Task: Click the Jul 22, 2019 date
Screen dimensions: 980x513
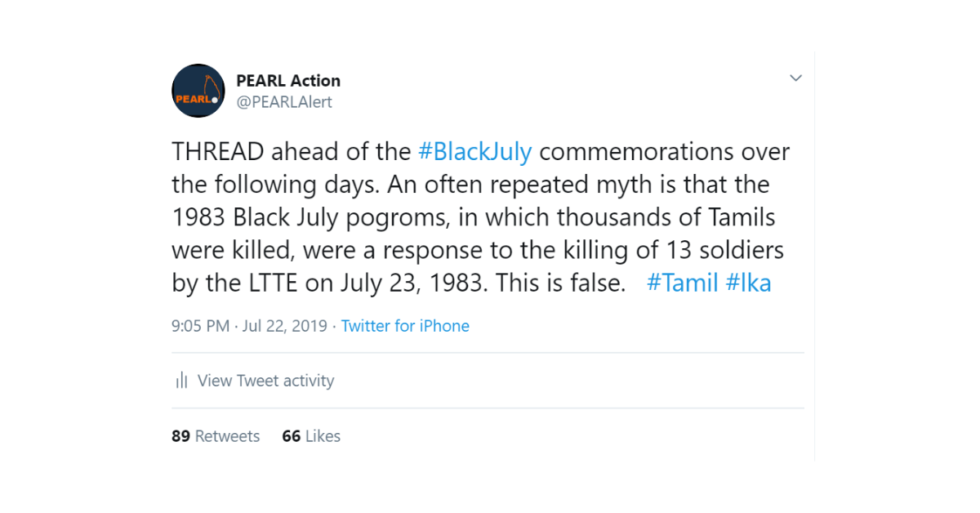Action: pyautogui.click(x=284, y=326)
